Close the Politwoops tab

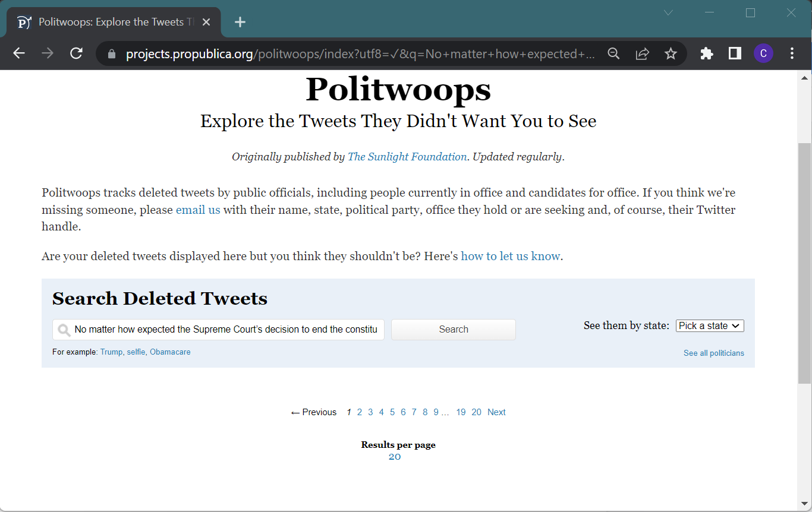pyautogui.click(x=206, y=22)
